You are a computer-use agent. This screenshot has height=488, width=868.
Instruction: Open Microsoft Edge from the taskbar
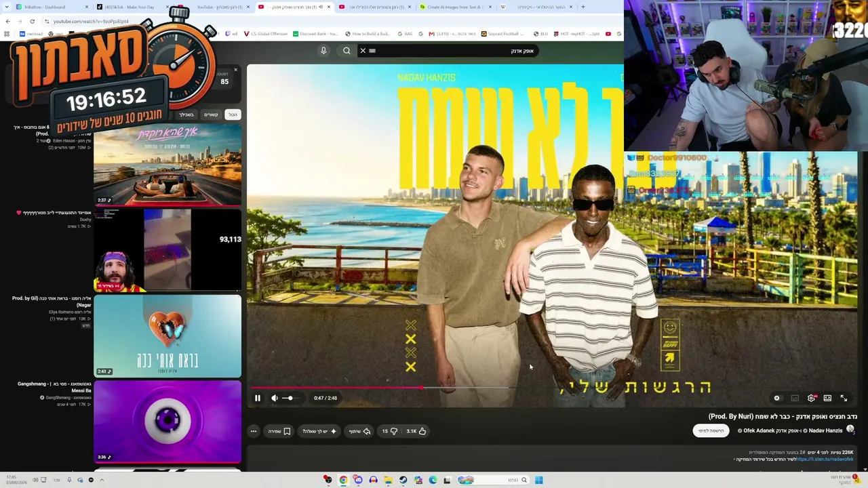(433, 480)
